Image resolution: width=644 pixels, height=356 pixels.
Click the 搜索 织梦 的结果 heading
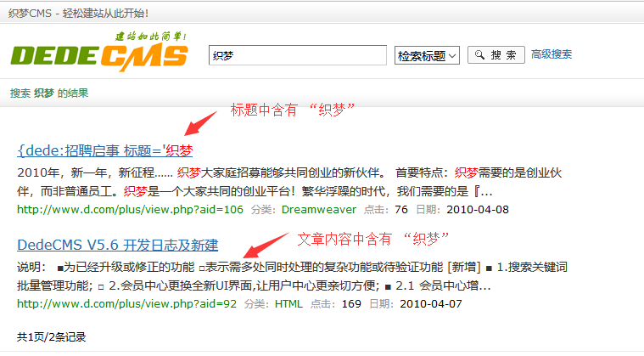point(49,93)
